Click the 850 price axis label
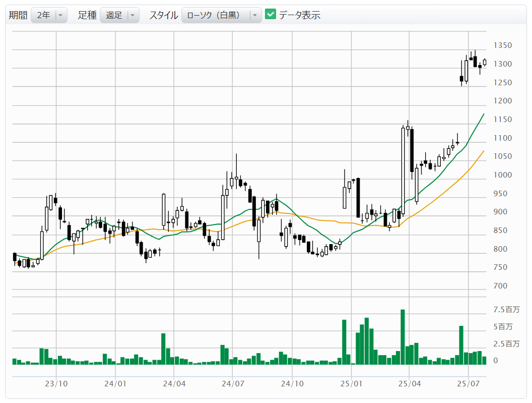The height and width of the screenshot is (403, 532). 500,231
